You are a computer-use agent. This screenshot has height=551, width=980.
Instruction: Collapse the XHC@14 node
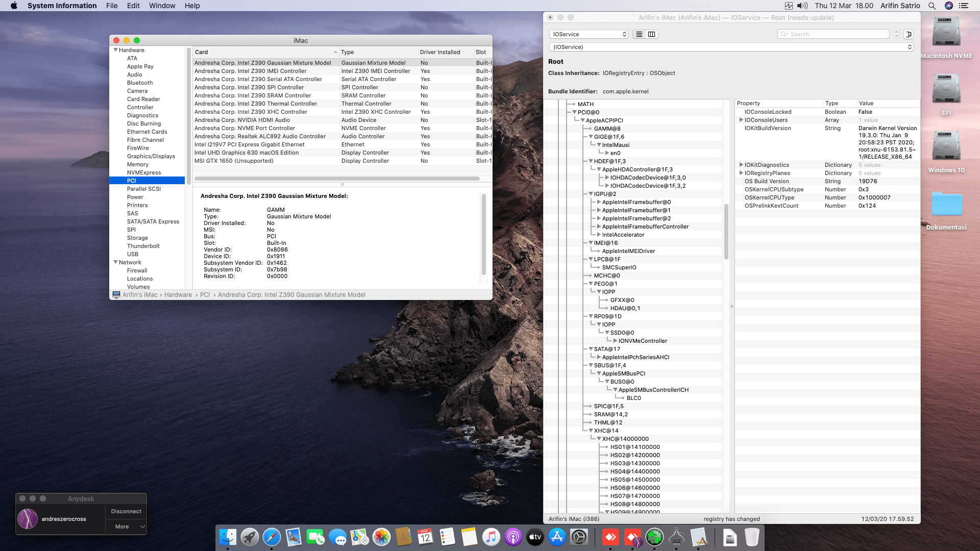(x=591, y=431)
